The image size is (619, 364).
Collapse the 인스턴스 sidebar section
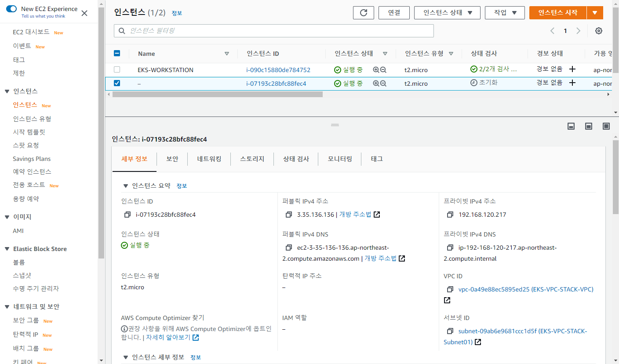[7, 91]
